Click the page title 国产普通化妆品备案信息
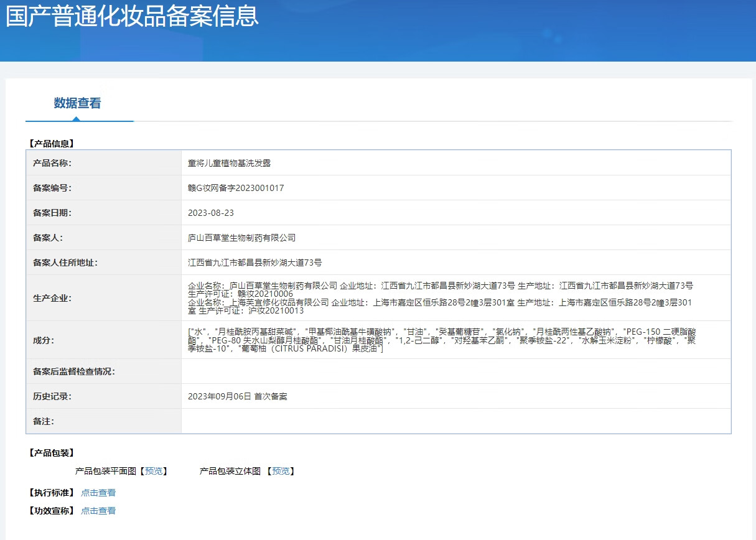The height and width of the screenshot is (540, 756). point(132,17)
